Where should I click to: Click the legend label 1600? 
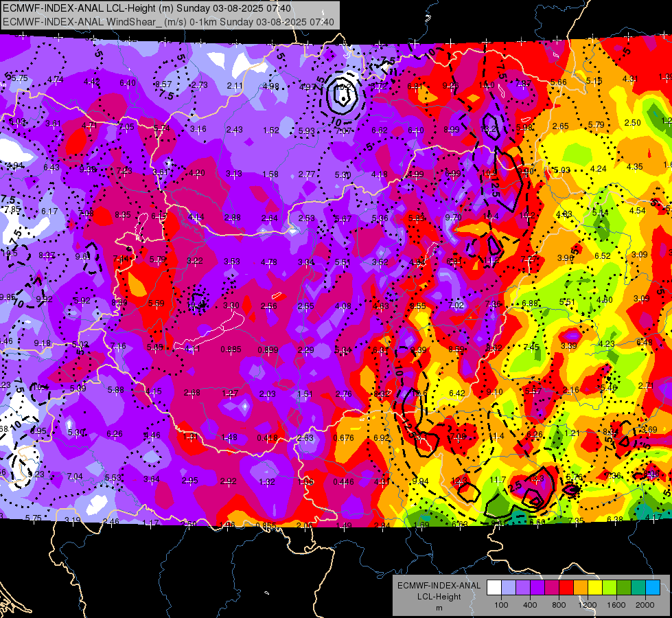pos(616,605)
